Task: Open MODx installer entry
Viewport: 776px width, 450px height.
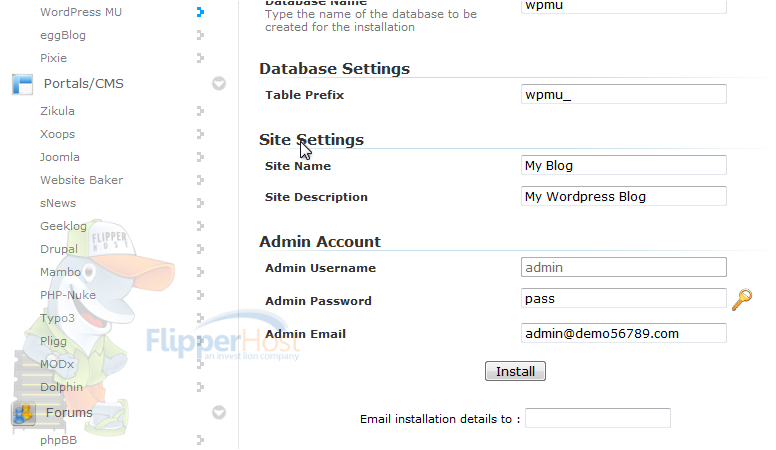Action: pyautogui.click(x=57, y=364)
